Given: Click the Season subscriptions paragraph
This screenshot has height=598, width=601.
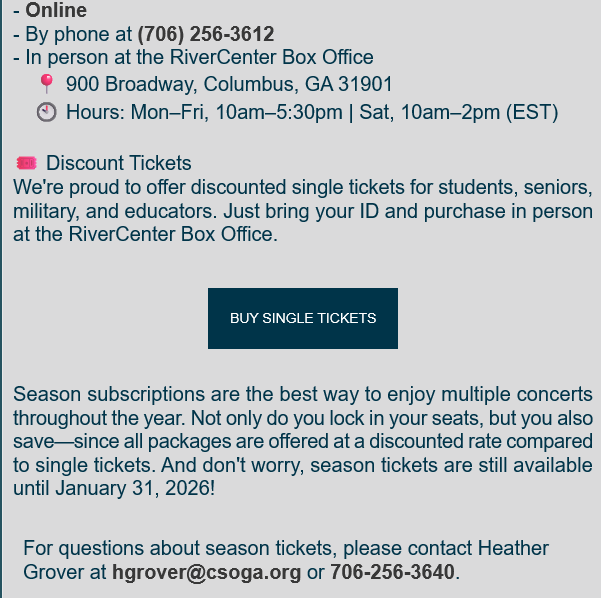Looking at the screenshot, I should tap(303, 441).
